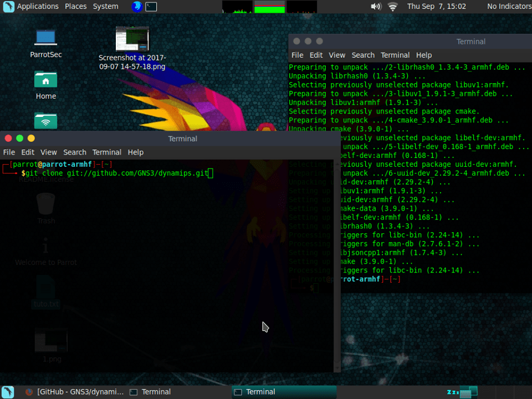Open Edit menu in front Terminal
The width and height of the screenshot is (532, 399).
28,152
